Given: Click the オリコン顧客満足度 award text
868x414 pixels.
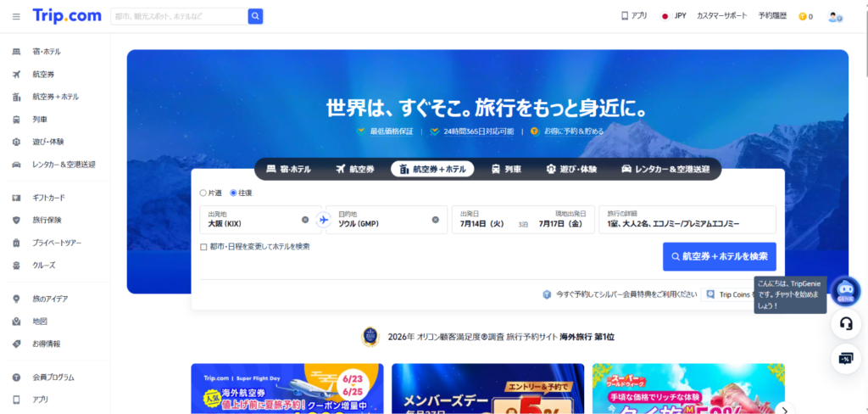Looking at the screenshot, I should tap(501, 337).
